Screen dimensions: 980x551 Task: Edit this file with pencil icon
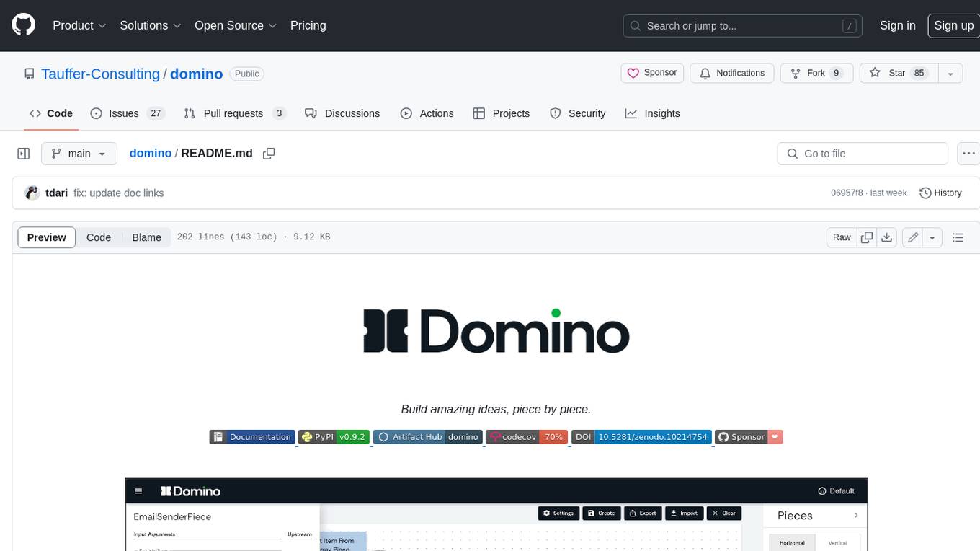tap(913, 237)
